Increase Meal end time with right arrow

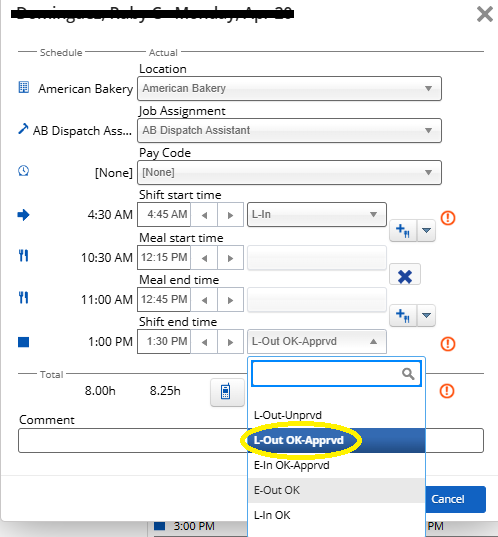[x=231, y=300]
